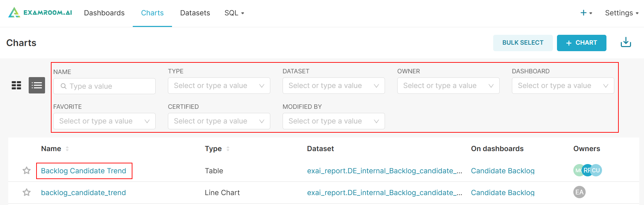This screenshot has height=205, width=644.
Task: Open the MODIFIED BY filter dropdown
Action: point(333,121)
